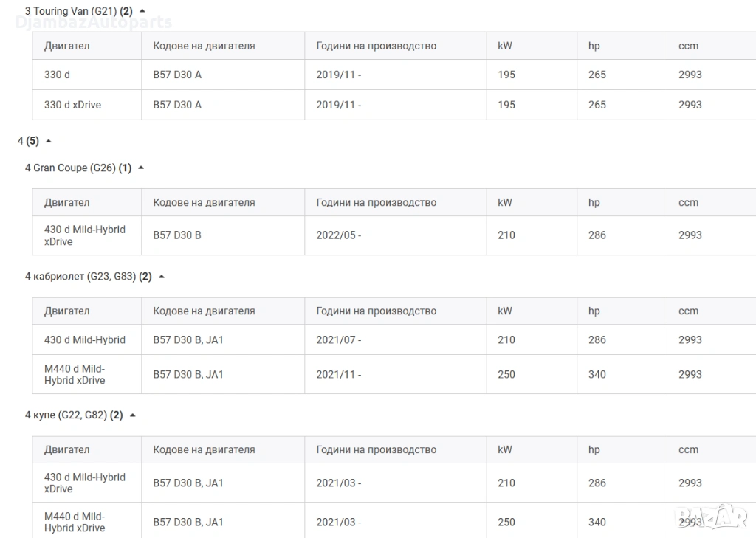Click the 3 Touring Van (G21) heading text

[x=71, y=11]
